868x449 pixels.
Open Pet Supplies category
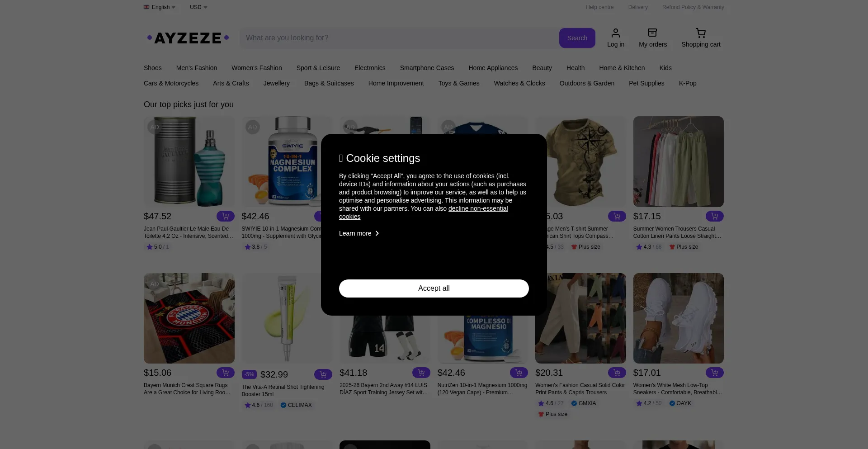click(x=646, y=83)
